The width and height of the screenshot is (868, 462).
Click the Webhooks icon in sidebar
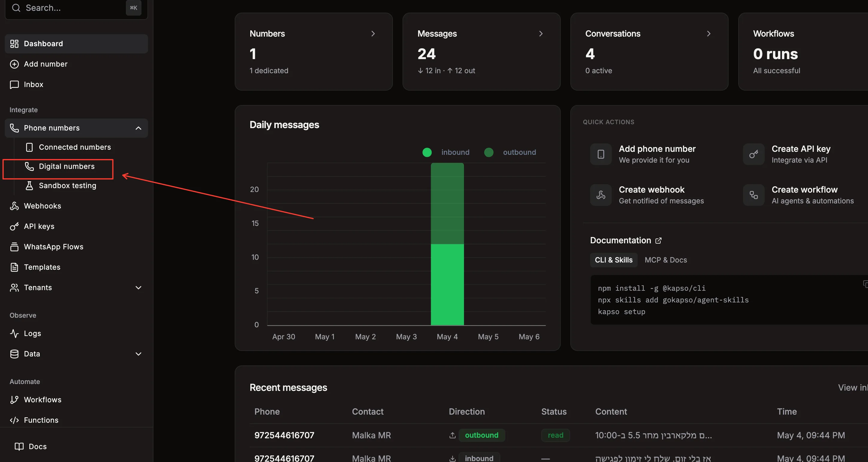point(14,206)
